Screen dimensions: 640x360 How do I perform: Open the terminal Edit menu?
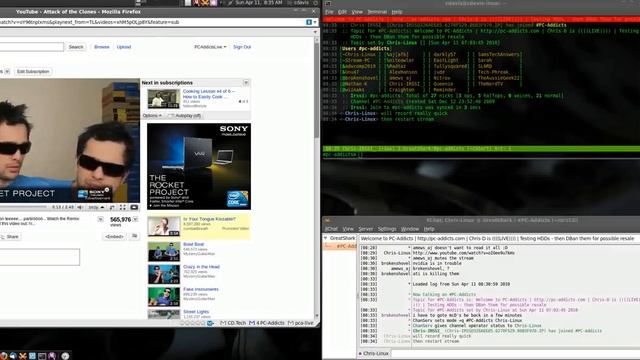(x=342, y=12)
